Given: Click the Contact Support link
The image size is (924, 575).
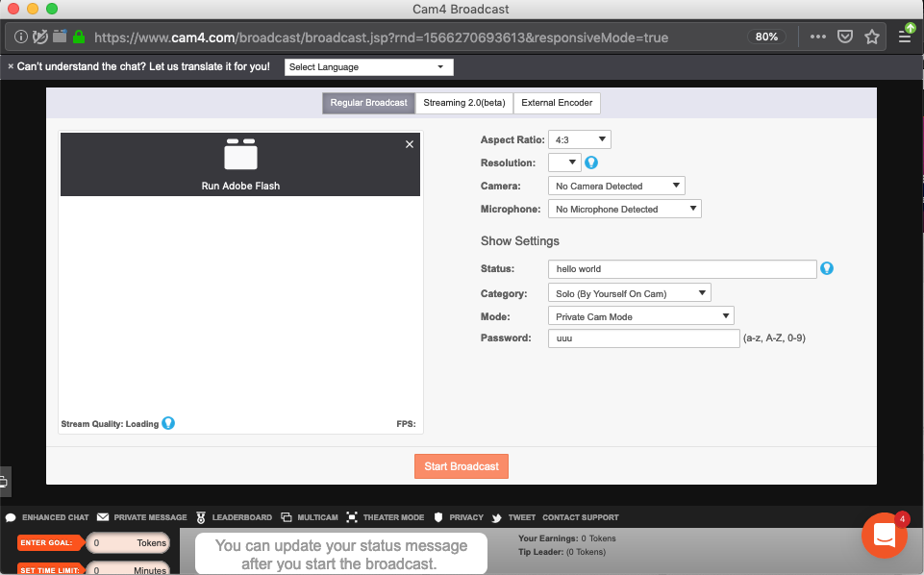Looking at the screenshot, I should click(580, 517).
